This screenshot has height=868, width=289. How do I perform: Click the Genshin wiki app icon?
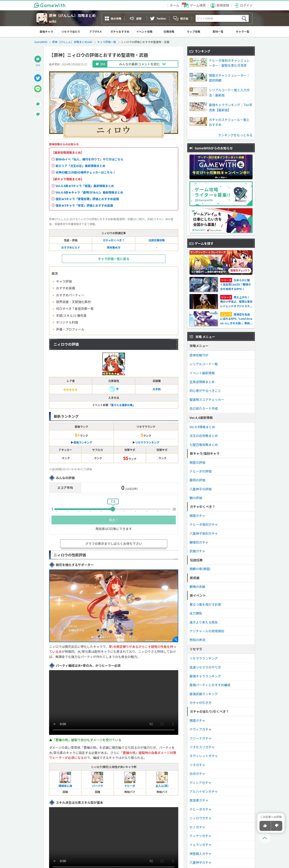coord(42,18)
